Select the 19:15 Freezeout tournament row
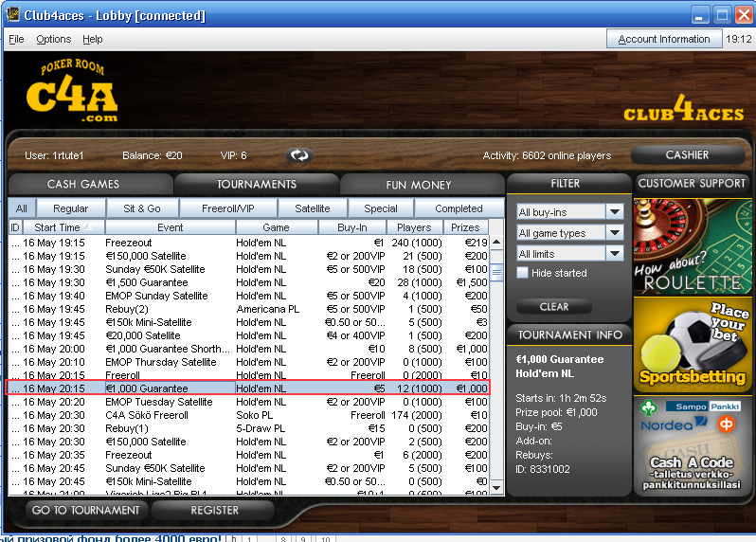This screenshot has width=756, height=542. [x=249, y=243]
